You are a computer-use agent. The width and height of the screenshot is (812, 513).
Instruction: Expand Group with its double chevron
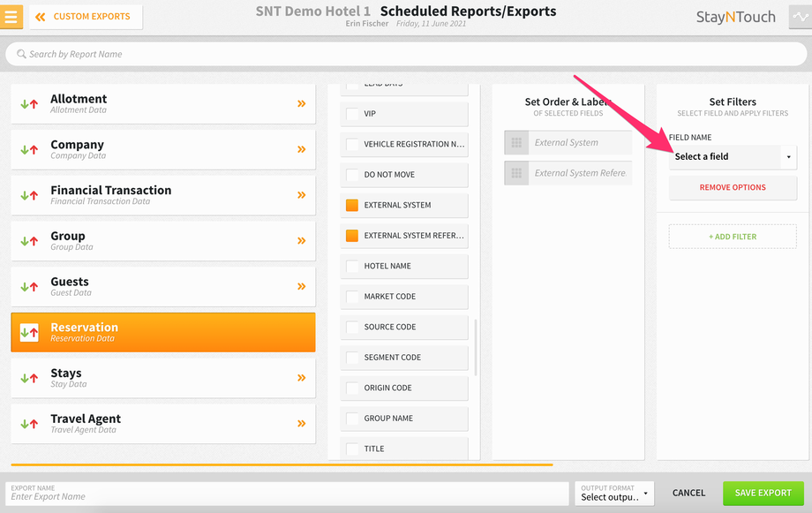point(301,240)
